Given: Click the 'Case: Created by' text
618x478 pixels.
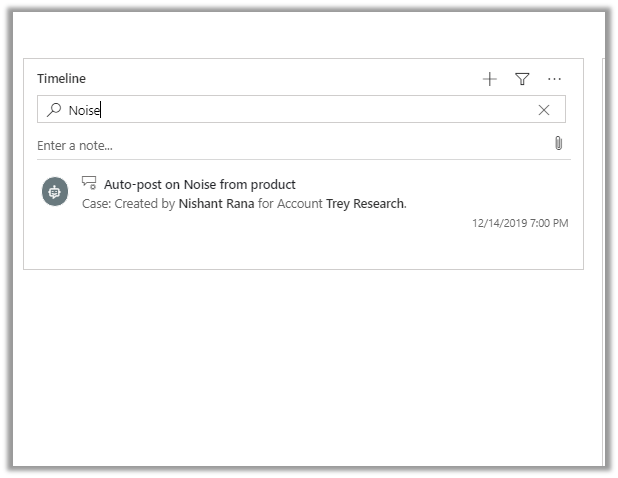Looking at the screenshot, I should 128,203.
